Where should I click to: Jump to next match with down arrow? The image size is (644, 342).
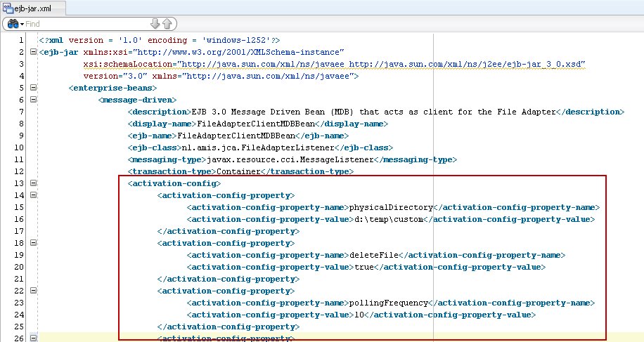(x=155, y=24)
